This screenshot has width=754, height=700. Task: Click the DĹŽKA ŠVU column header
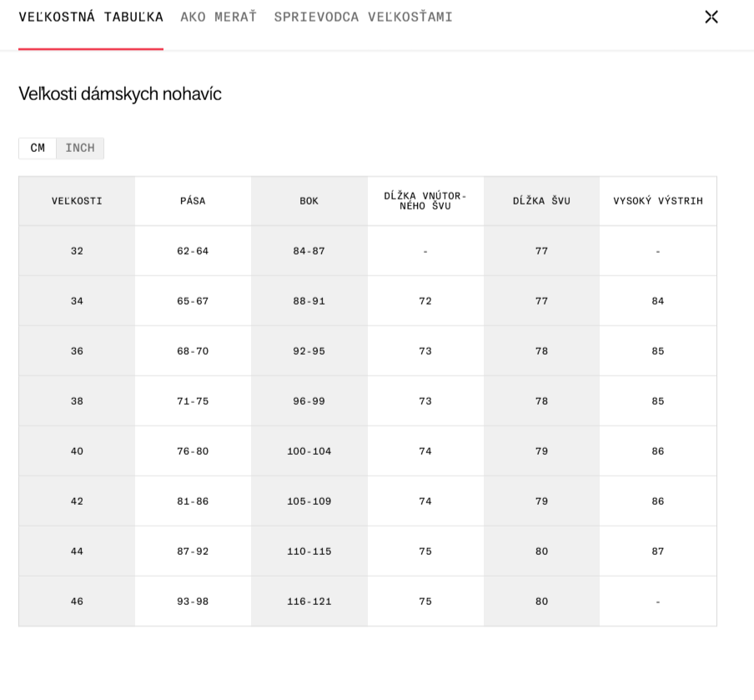[541, 201]
